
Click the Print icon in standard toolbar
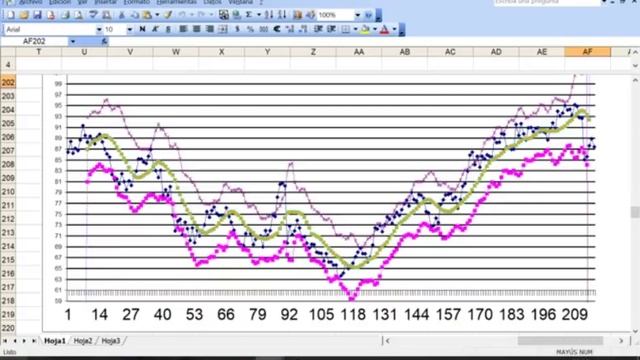(65, 15)
